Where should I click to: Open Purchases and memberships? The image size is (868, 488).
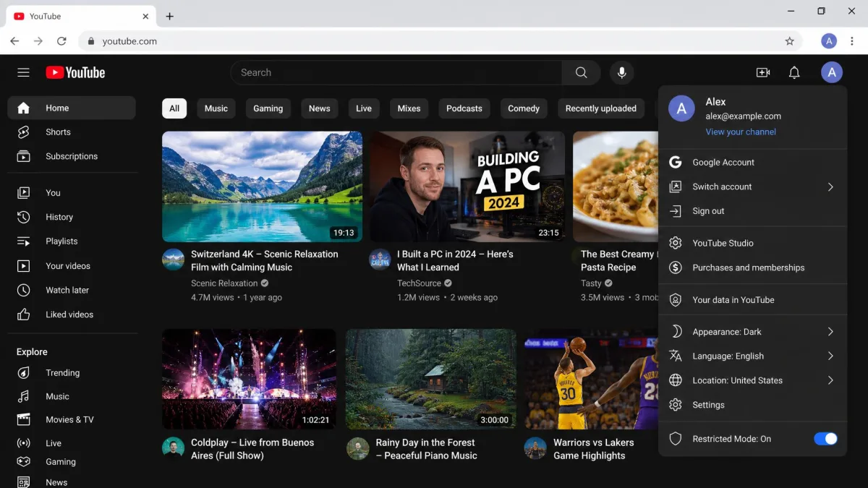[x=752, y=267]
